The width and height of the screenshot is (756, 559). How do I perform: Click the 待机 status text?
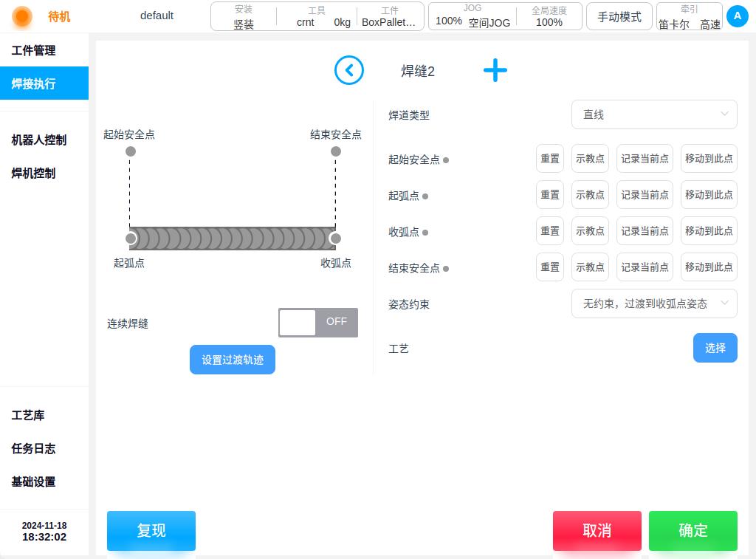(59, 17)
